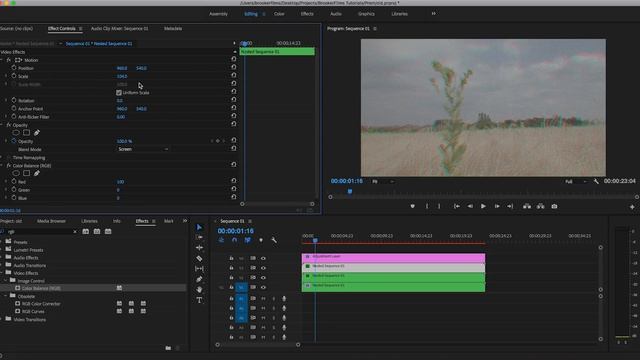Viewport: 640px width, 360px height.
Task: Select the Hand tool
Action: [x=199, y=289]
